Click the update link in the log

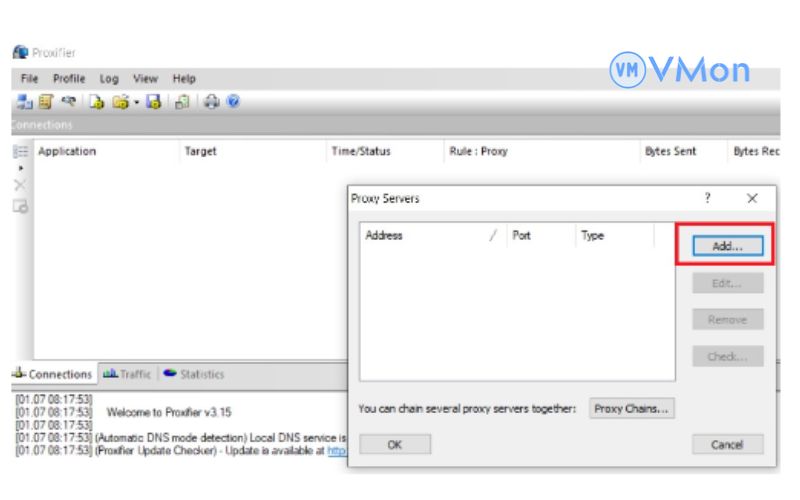(338, 451)
